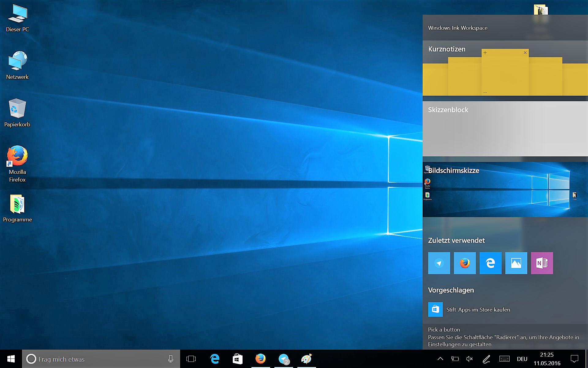
Task: Click the Einstellungen link
Action: 444,344
